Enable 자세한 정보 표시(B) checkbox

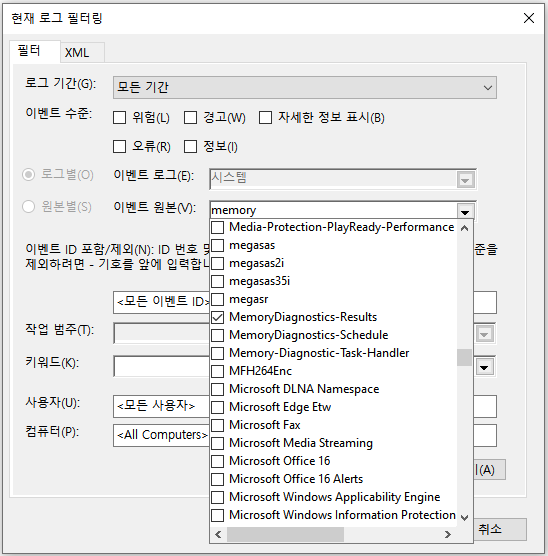click(x=265, y=117)
